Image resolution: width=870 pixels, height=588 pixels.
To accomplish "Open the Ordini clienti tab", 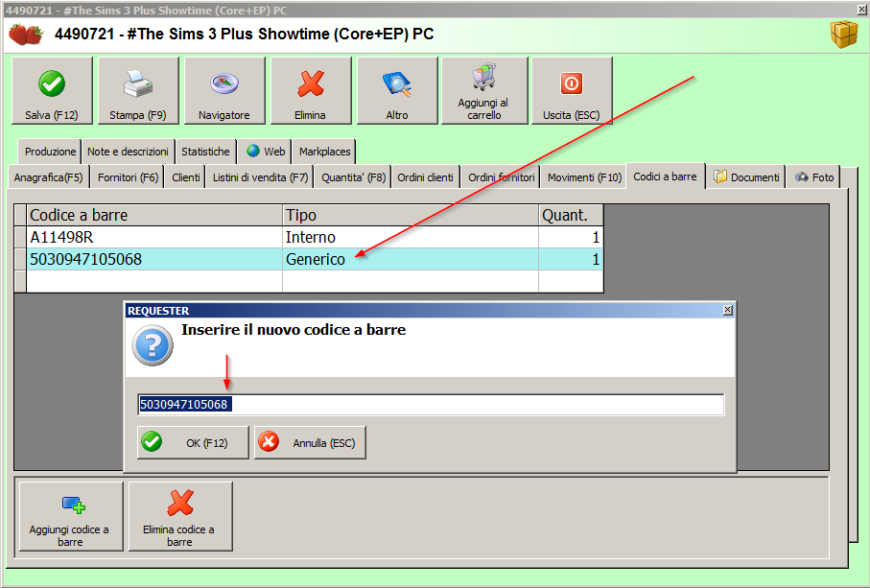I will pos(426,177).
